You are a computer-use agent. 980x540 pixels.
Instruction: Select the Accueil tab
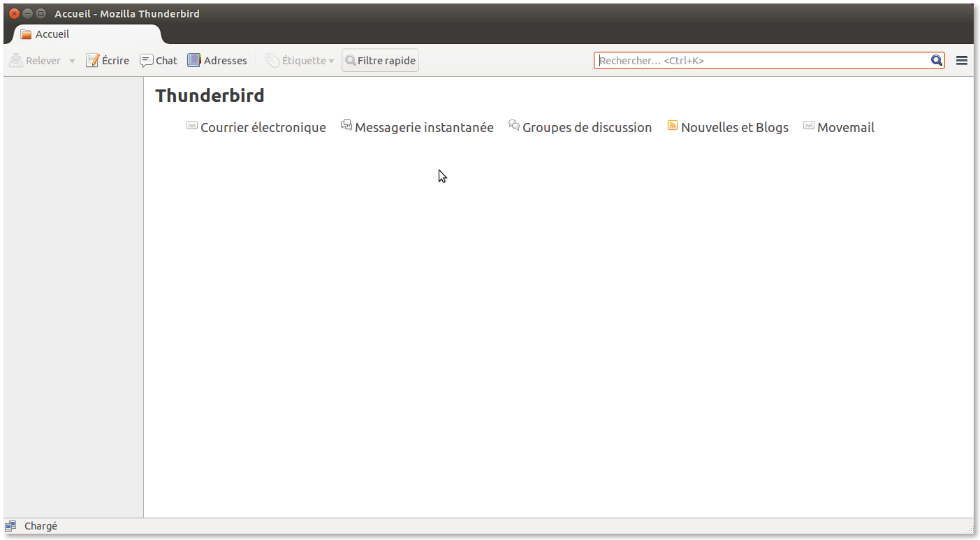tap(87, 34)
